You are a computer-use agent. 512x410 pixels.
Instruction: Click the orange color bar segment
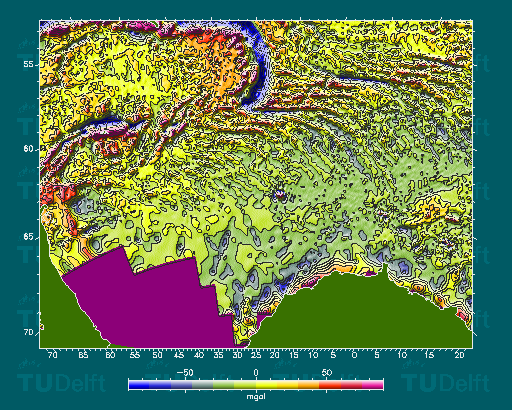click(309, 385)
